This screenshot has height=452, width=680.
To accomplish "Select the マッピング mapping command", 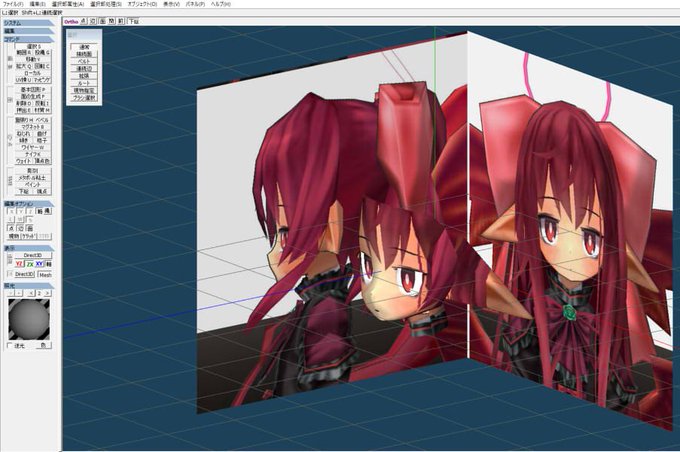I will click(42, 80).
